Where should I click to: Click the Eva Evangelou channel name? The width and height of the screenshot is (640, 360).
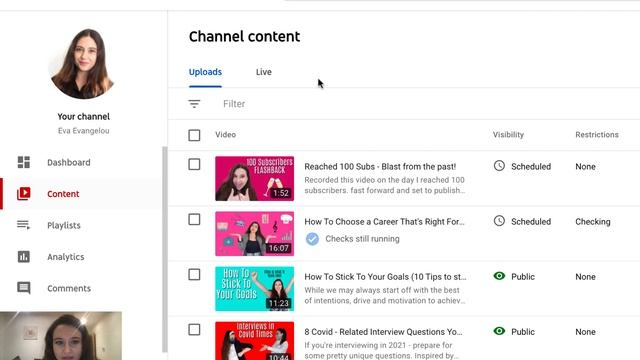[84, 131]
